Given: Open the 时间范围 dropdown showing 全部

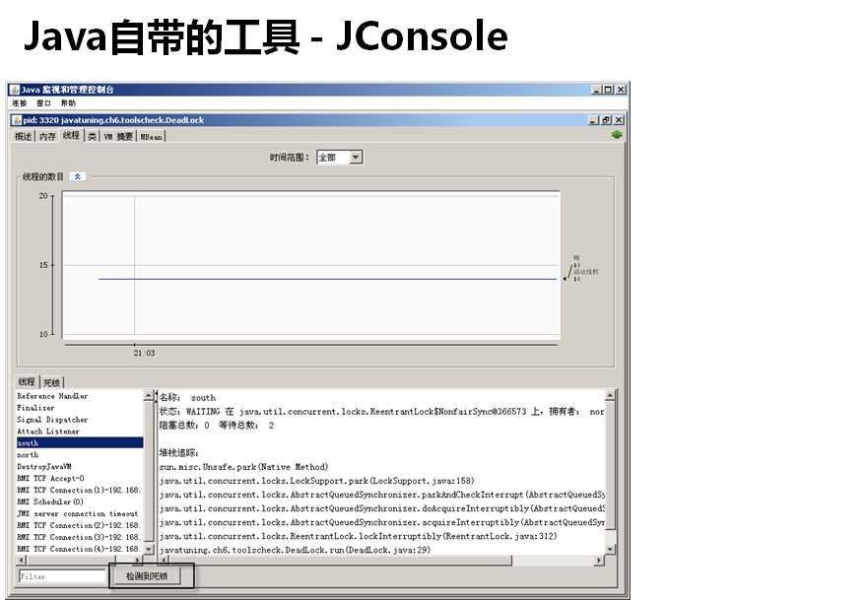Looking at the screenshot, I should coord(340,158).
